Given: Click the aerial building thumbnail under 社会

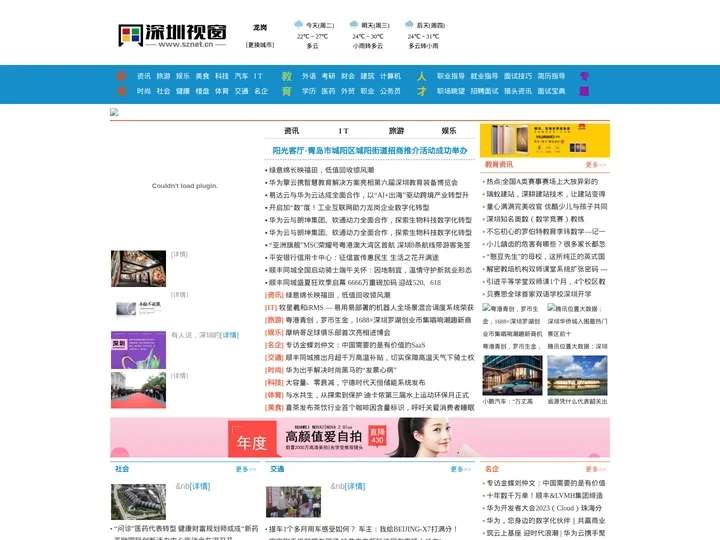Looking at the screenshot, I should pyautogui.click(x=138, y=502).
